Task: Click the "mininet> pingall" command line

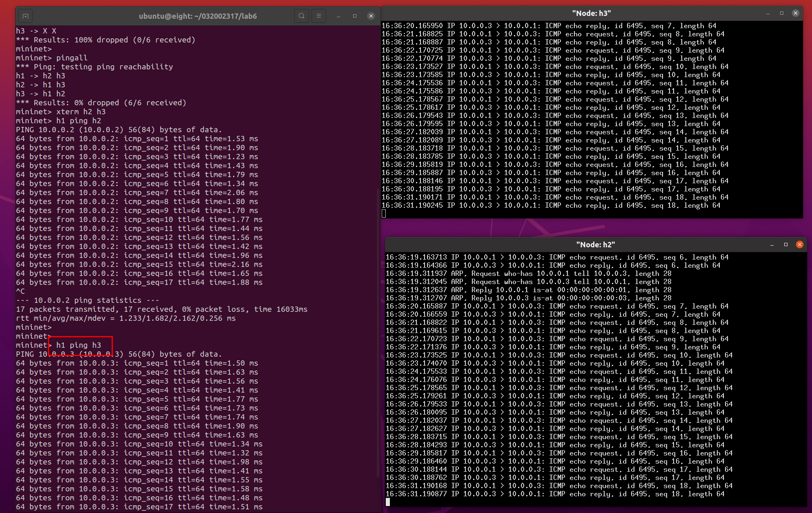Action: click(x=52, y=58)
